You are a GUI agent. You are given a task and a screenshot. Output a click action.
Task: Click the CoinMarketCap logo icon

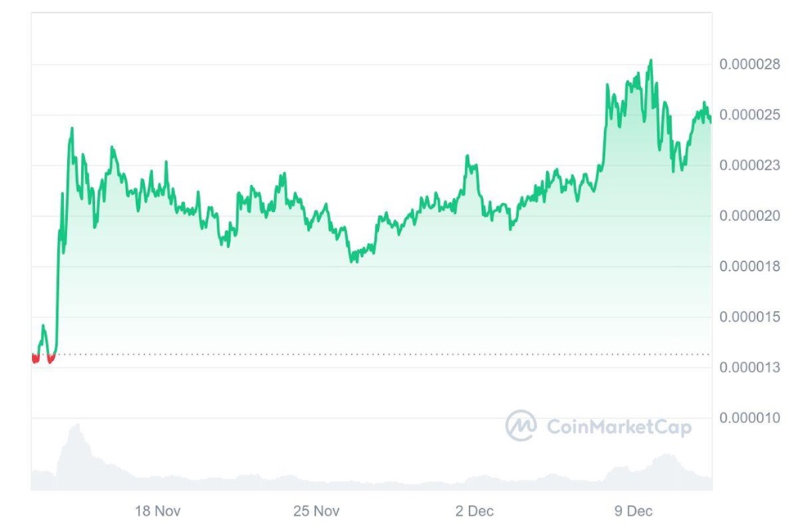pos(521,426)
